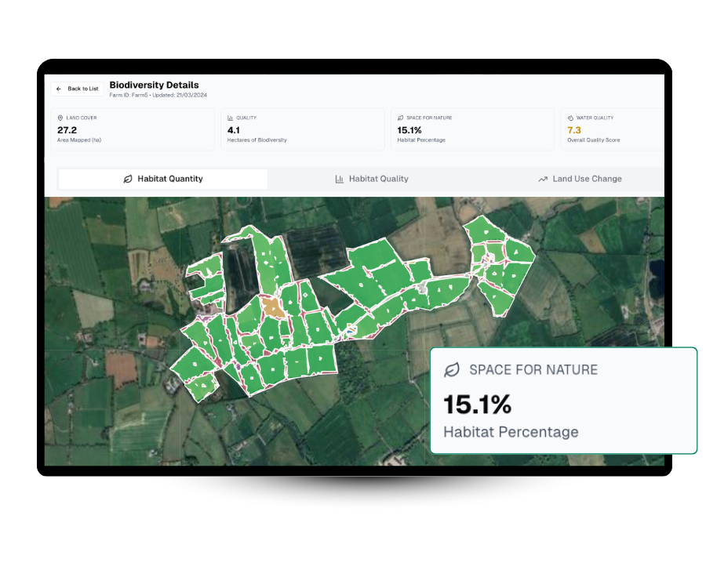
Task: Click the trend arrow icon on Land Use Change
Action: pyautogui.click(x=543, y=179)
